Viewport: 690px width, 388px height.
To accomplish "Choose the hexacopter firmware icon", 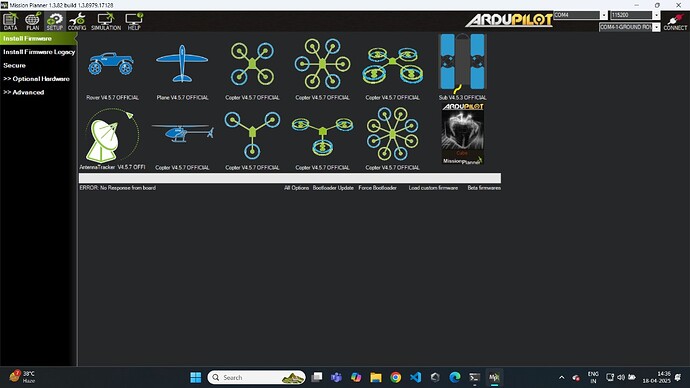I will point(322,63).
